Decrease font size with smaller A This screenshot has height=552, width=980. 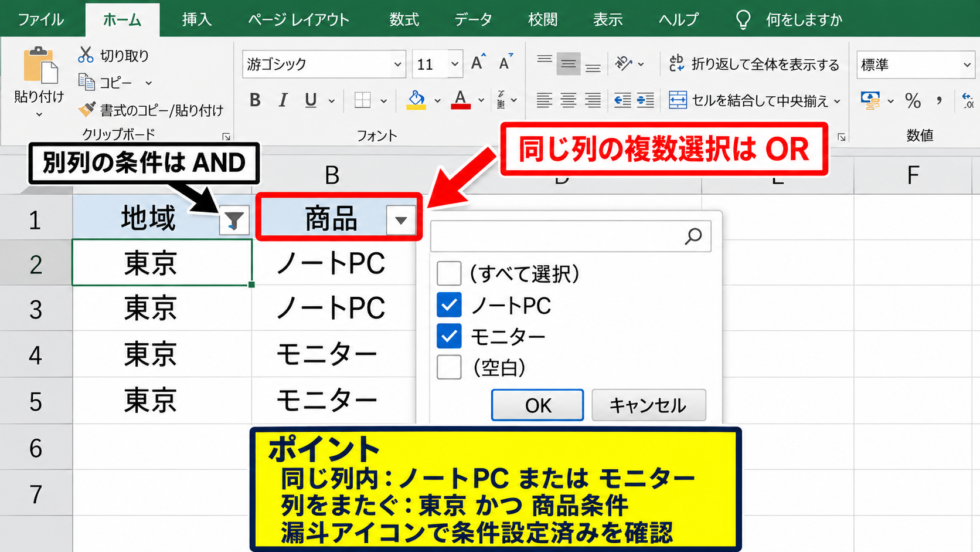[x=506, y=63]
